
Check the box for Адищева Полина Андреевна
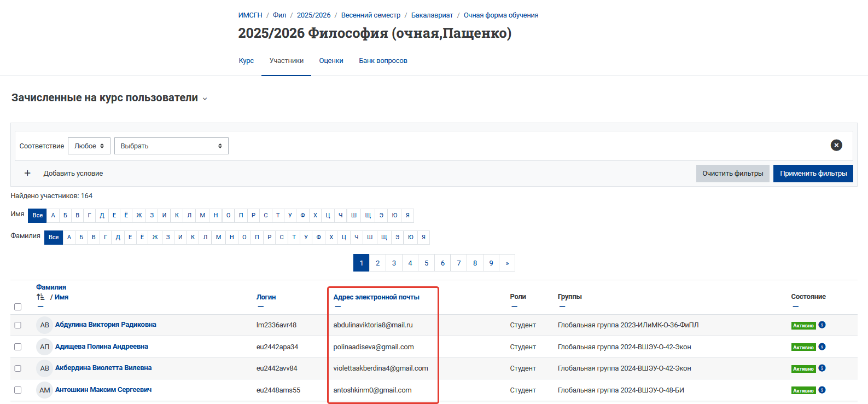[18, 347]
